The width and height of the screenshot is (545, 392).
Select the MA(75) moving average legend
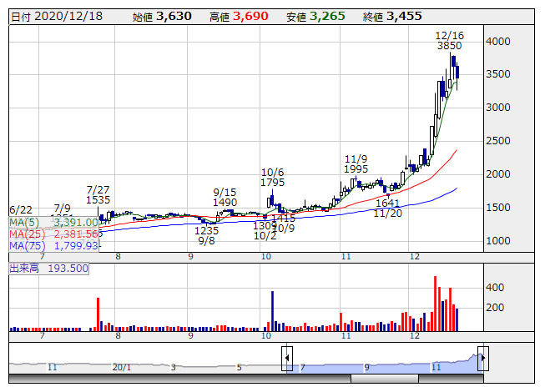54,246
